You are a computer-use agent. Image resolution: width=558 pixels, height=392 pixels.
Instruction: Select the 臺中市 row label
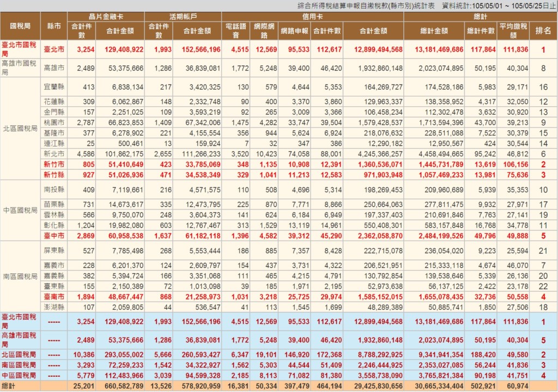click(53, 235)
